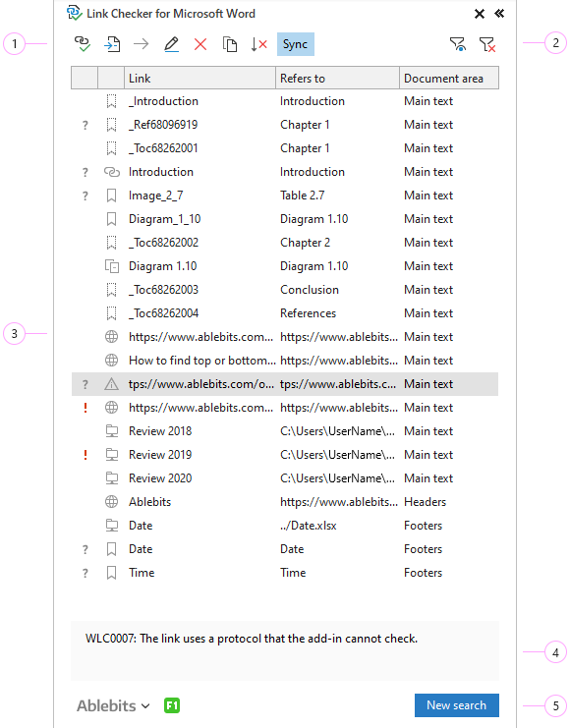Click the red exclamation beside Review 2019
This screenshot has width=570, height=728.
(x=85, y=455)
